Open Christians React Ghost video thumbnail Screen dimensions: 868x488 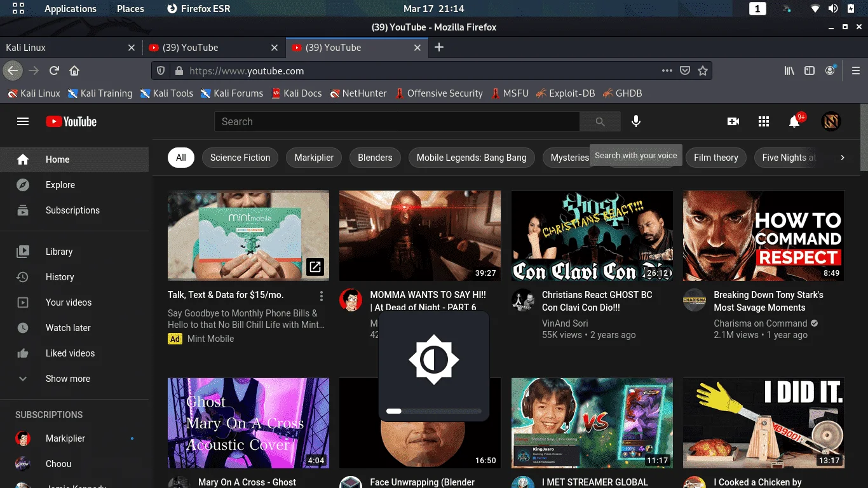click(x=592, y=235)
